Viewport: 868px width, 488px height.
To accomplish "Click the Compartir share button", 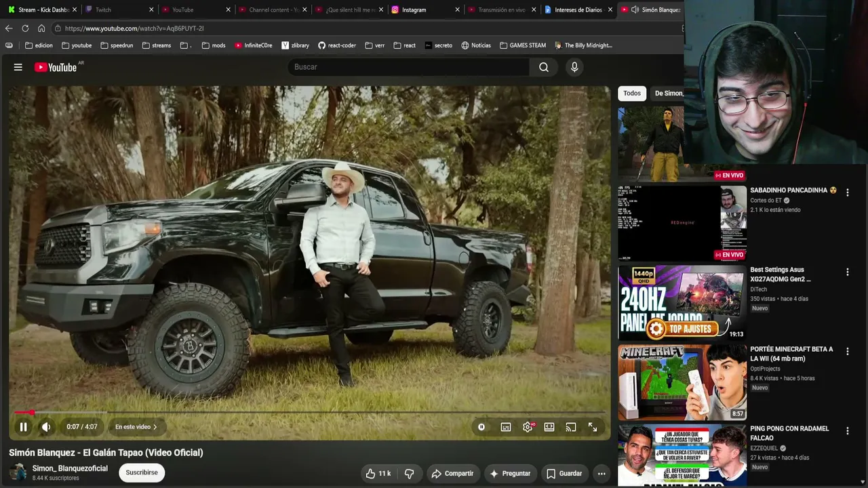I will click(x=452, y=474).
